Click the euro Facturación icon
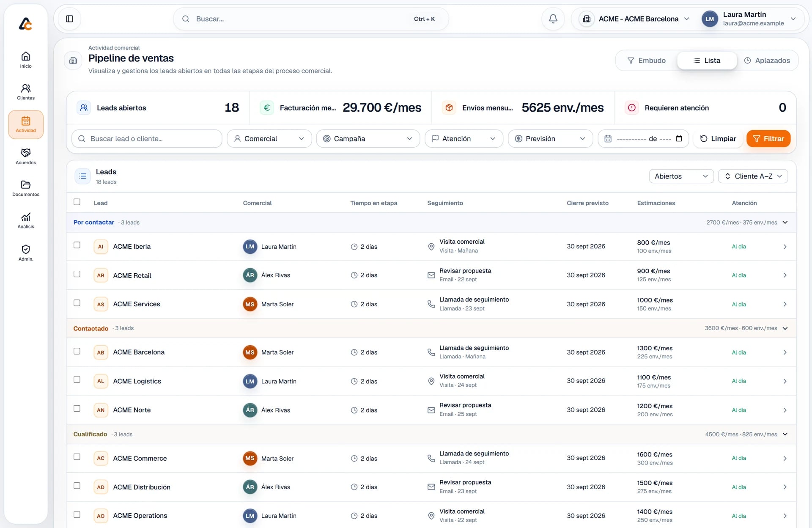 [267, 107]
